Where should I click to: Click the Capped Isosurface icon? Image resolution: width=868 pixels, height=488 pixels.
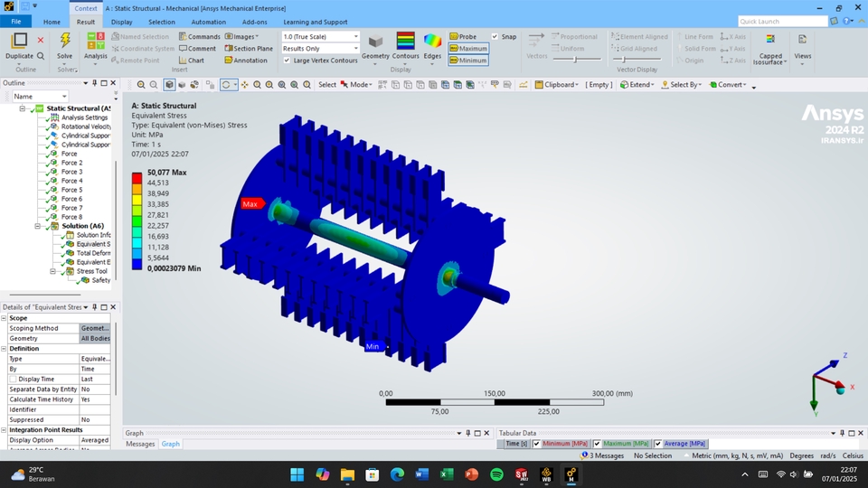tap(770, 40)
